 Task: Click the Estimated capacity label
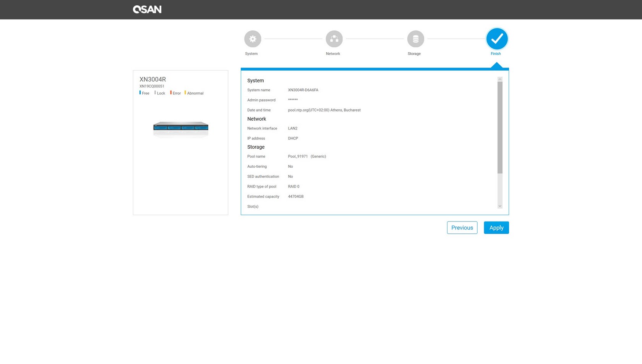click(x=263, y=196)
